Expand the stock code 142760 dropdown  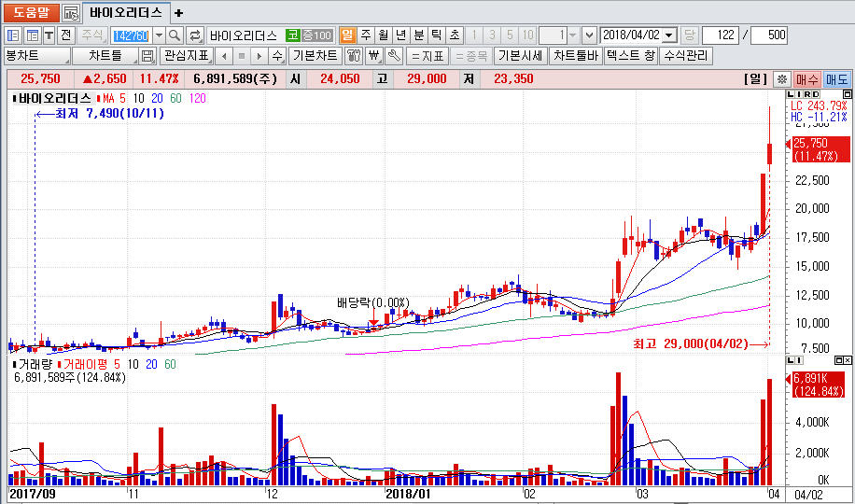(158, 35)
